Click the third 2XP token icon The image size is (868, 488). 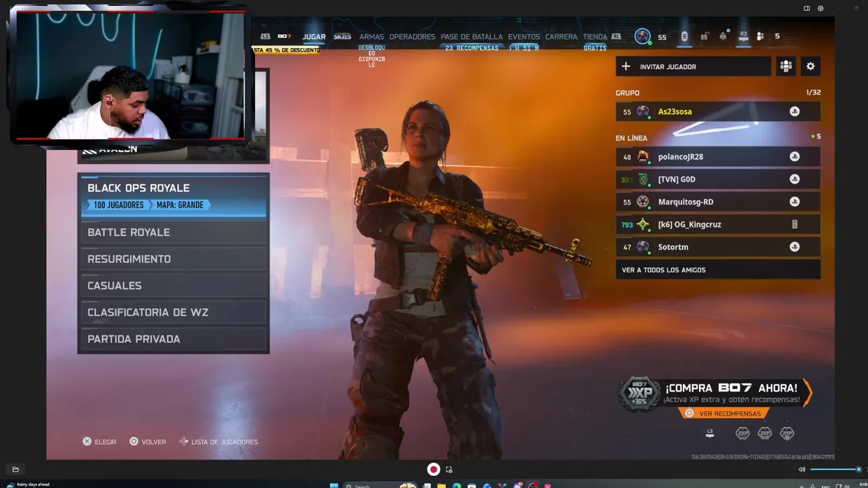pos(787,433)
